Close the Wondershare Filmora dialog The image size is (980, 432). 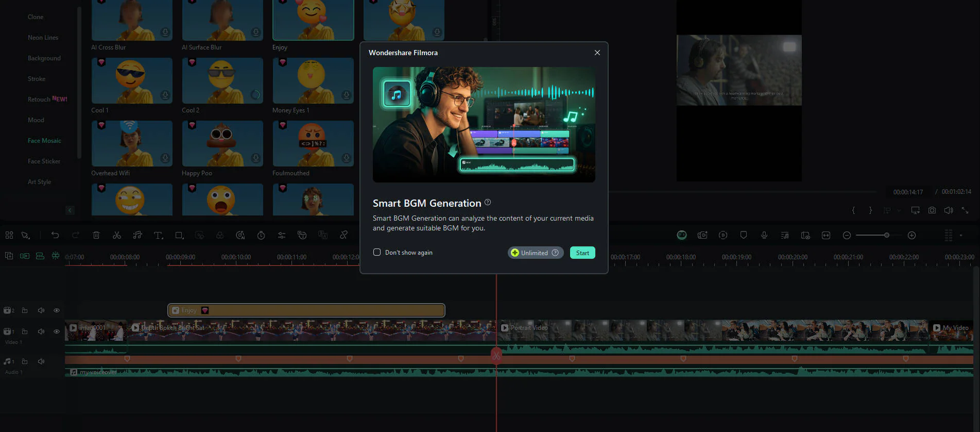click(597, 53)
